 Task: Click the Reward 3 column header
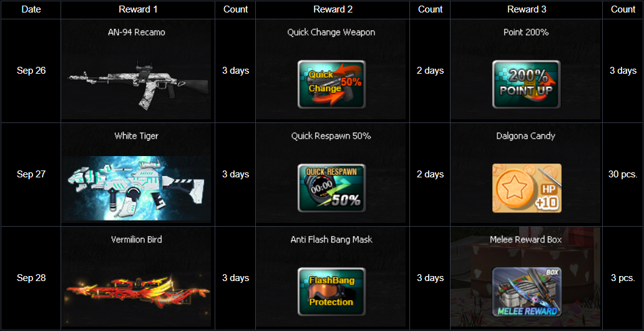click(527, 9)
